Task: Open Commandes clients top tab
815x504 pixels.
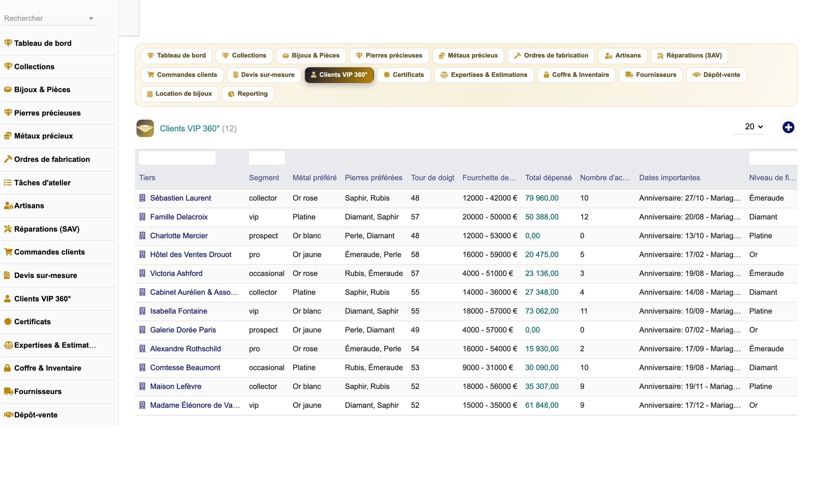Action: click(182, 75)
